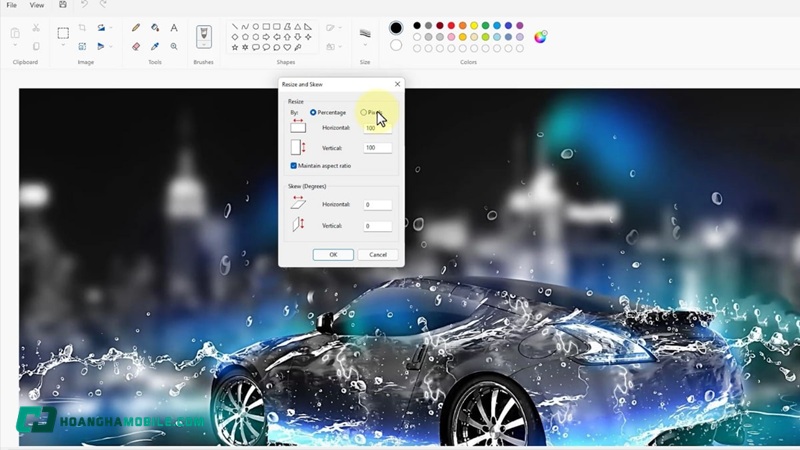Viewport: 800px width, 450px height.
Task: Pick the Pentagon shape
Action: (x=245, y=37)
